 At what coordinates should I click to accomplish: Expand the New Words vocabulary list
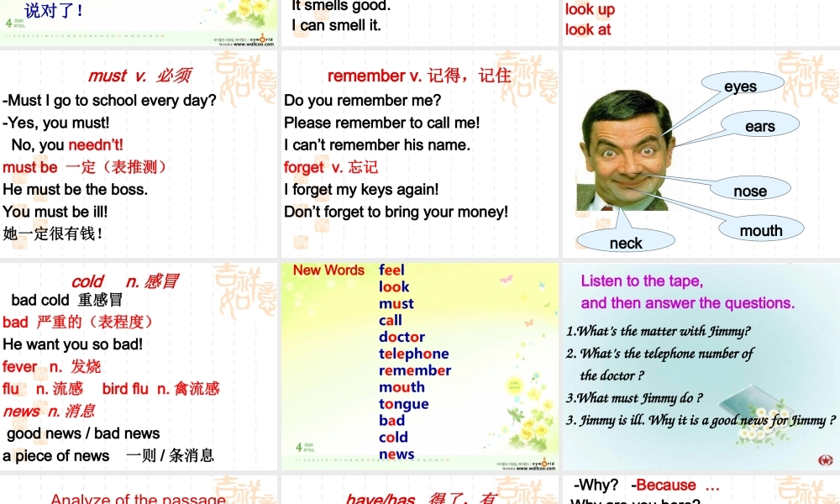(x=403, y=361)
